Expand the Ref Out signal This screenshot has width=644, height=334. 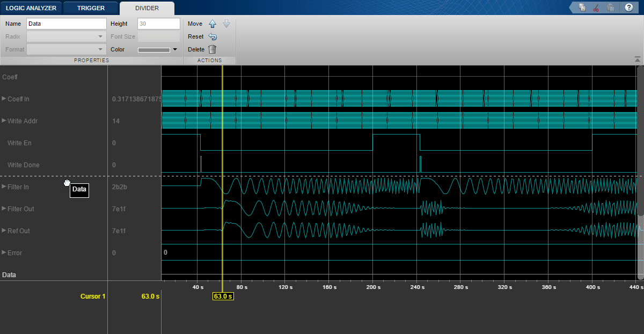click(x=4, y=231)
